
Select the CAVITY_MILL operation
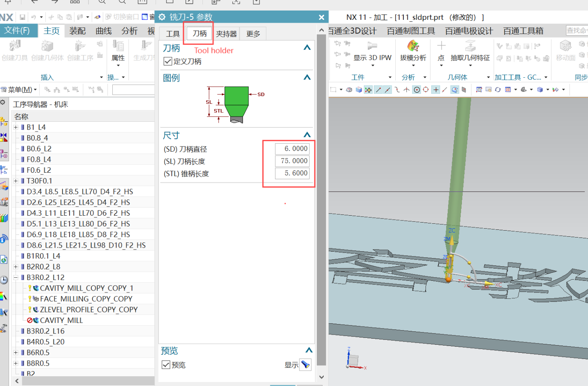(61, 320)
